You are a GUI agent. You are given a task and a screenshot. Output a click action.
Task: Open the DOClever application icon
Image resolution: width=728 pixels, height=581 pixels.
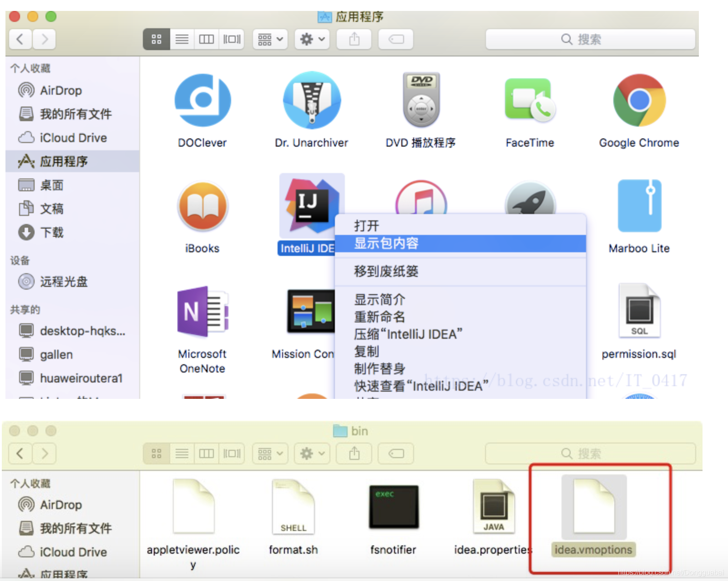coord(202,100)
